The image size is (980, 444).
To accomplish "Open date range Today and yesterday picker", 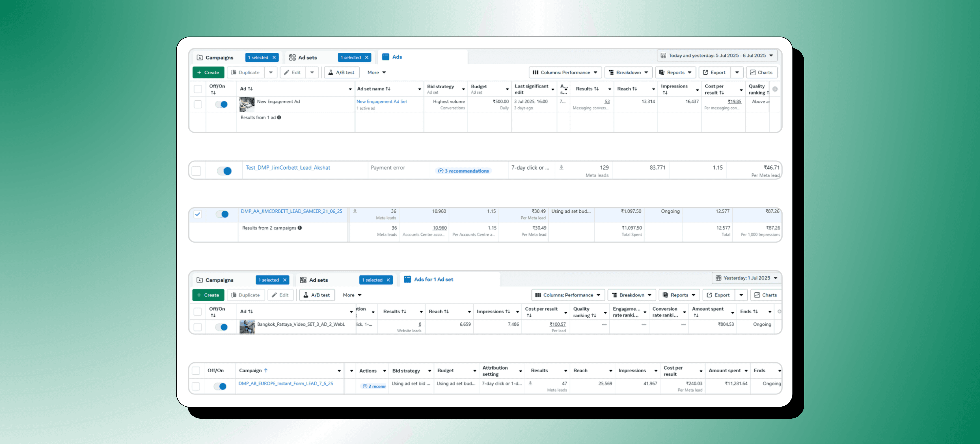I will click(x=717, y=56).
